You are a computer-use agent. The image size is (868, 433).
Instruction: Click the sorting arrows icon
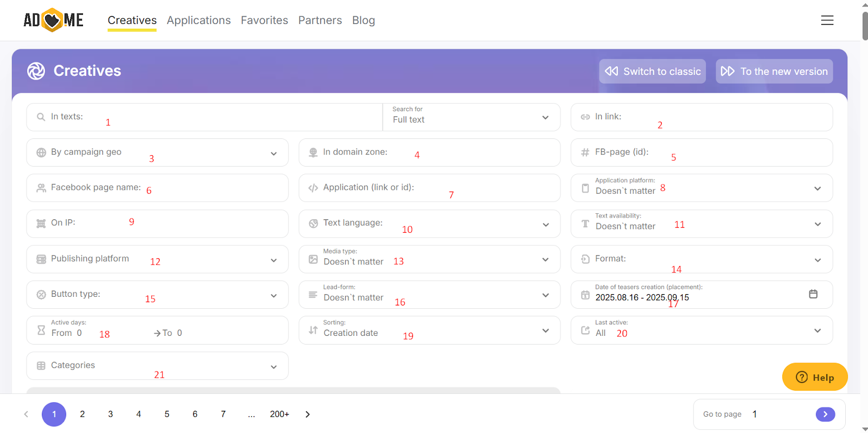point(313,330)
